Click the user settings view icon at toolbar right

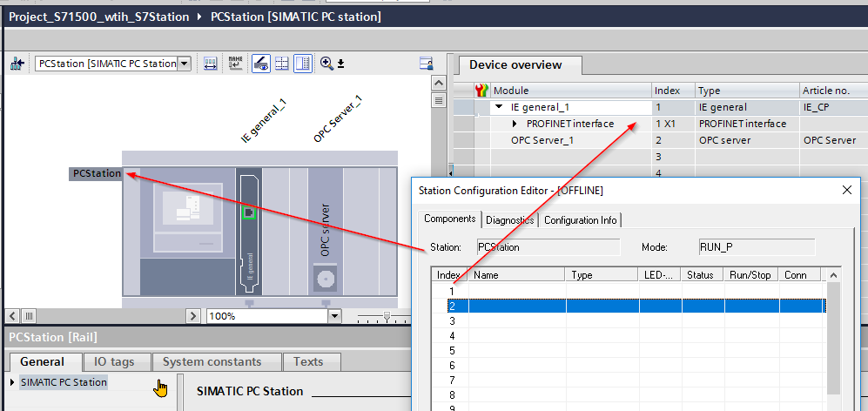click(426, 64)
